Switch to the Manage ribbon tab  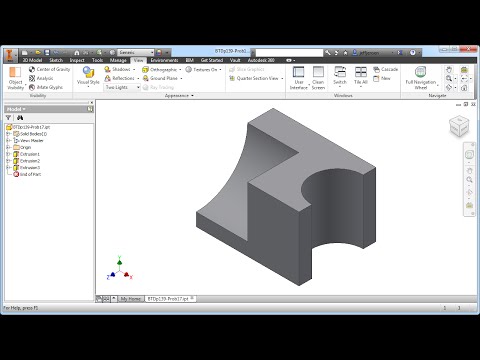[118, 60]
